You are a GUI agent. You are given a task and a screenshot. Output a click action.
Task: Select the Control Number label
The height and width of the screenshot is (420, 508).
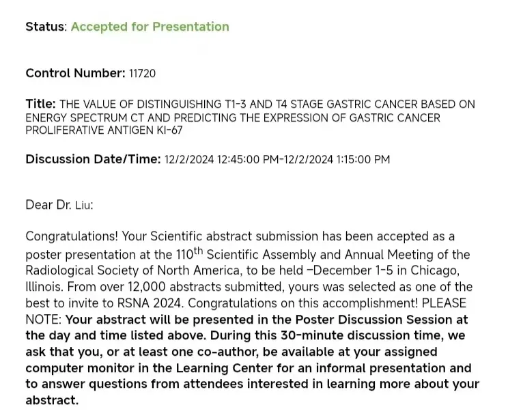(x=75, y=73)
